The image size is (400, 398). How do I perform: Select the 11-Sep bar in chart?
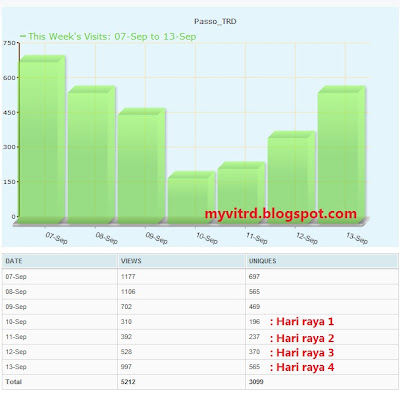point(242,193)
